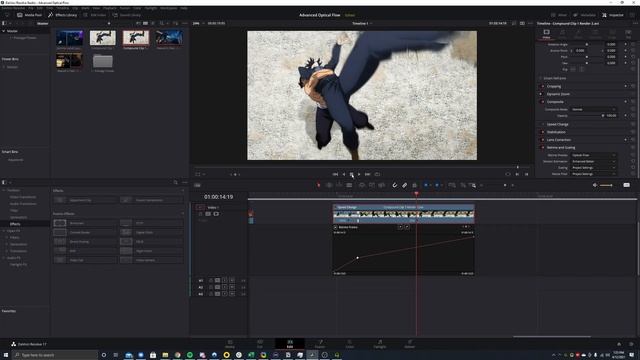The height and width of the screenshot is (360, 640).
Task: Play the timeline forward
Action: pos(359,174)
